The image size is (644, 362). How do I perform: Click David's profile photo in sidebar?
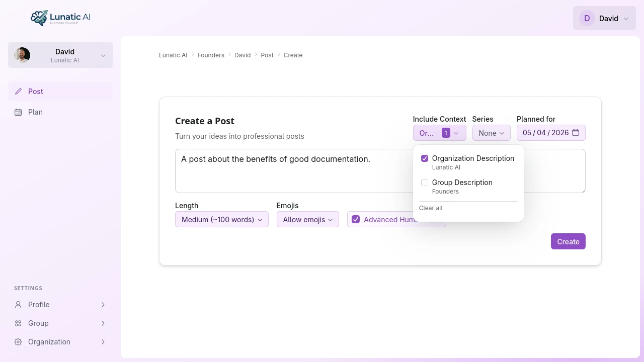22,55
